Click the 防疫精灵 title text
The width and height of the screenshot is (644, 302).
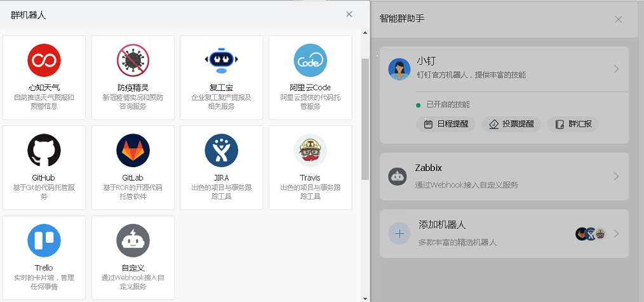pos(133,88)
